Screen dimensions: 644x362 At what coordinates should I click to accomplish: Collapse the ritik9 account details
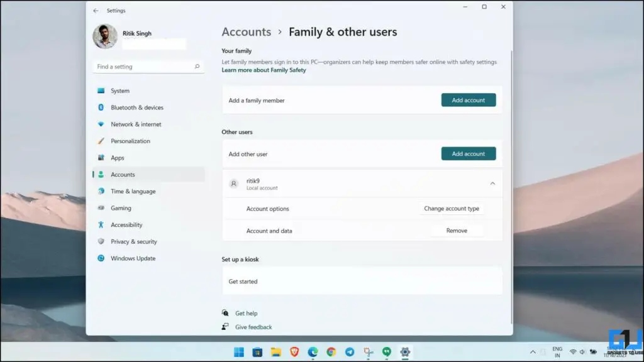493,183
